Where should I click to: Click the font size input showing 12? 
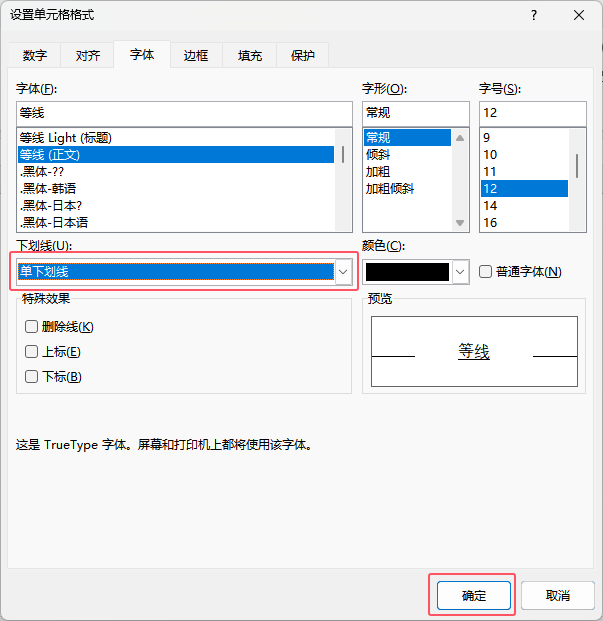[x=533, y=113]
